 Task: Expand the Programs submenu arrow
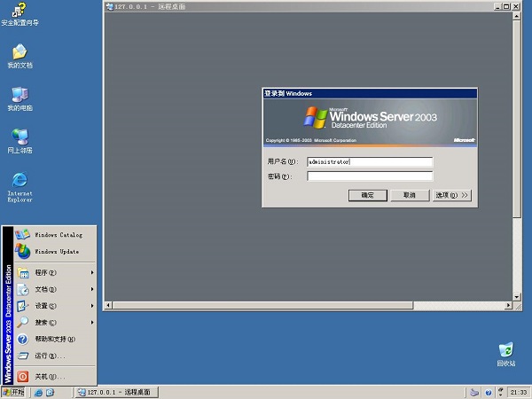point(92,272)
